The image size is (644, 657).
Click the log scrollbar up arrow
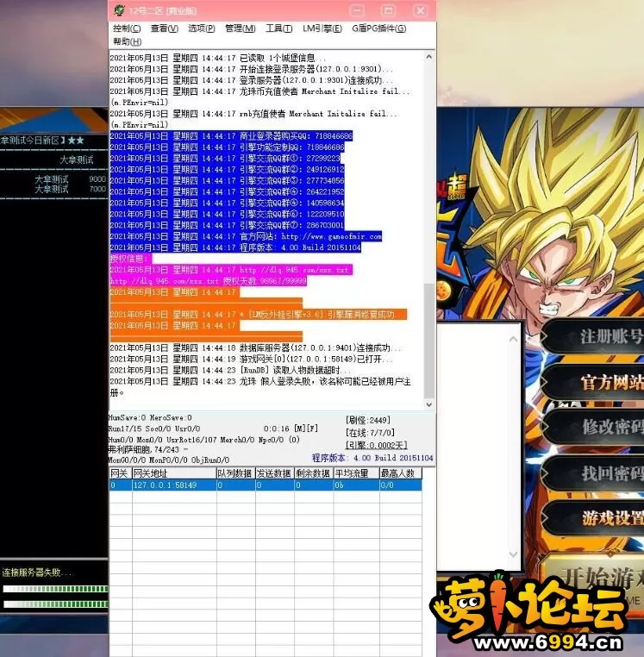click(428, 57)
